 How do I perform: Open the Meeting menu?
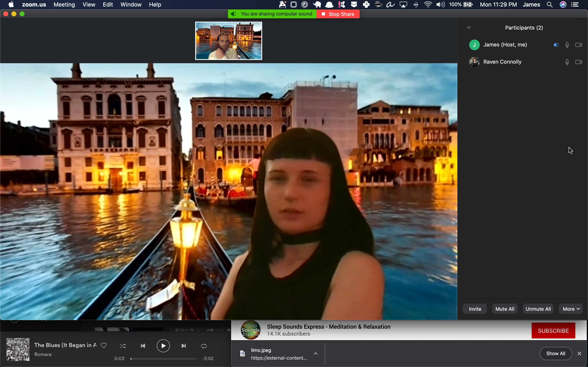pos(64,4)
